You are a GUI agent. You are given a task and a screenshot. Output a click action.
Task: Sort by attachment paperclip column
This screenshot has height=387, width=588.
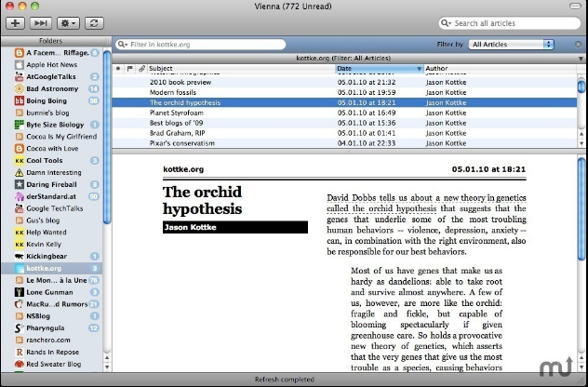141,68
